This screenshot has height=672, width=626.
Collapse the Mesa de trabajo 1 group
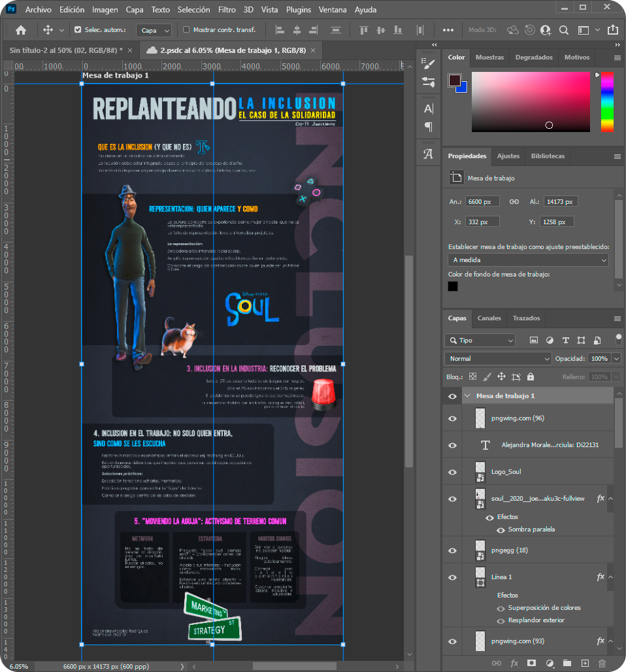(467, 396)
